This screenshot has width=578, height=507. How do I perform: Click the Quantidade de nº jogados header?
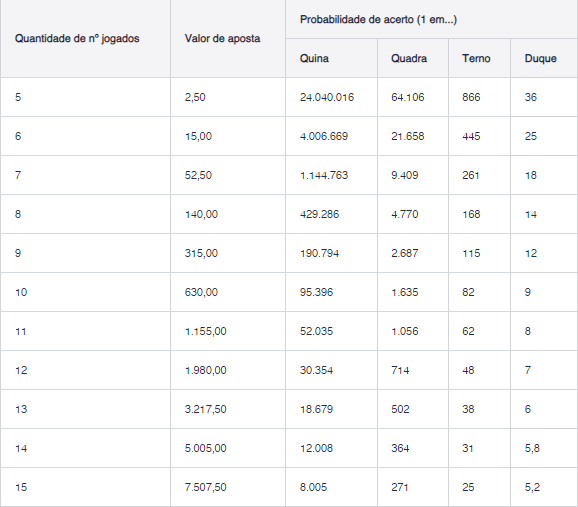(86, 39)
